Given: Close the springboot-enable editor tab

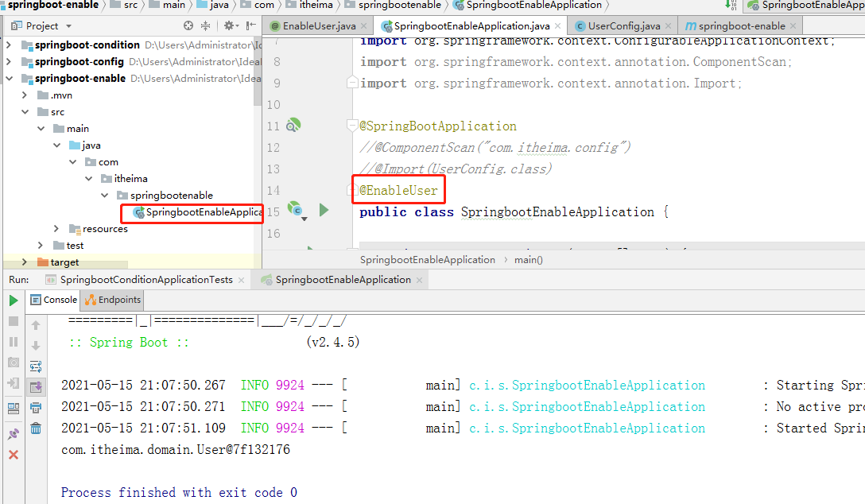Looking at the screenshot, I should 793,26.
